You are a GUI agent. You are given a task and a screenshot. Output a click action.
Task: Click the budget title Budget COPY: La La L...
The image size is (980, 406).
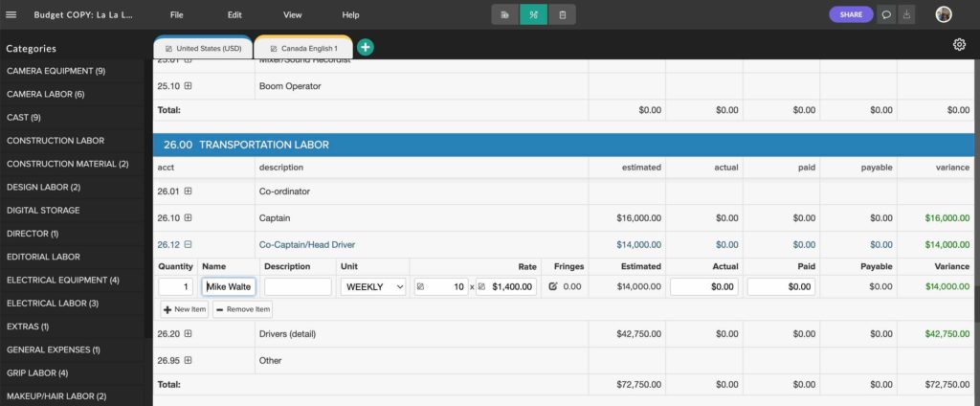click(83, 14)
